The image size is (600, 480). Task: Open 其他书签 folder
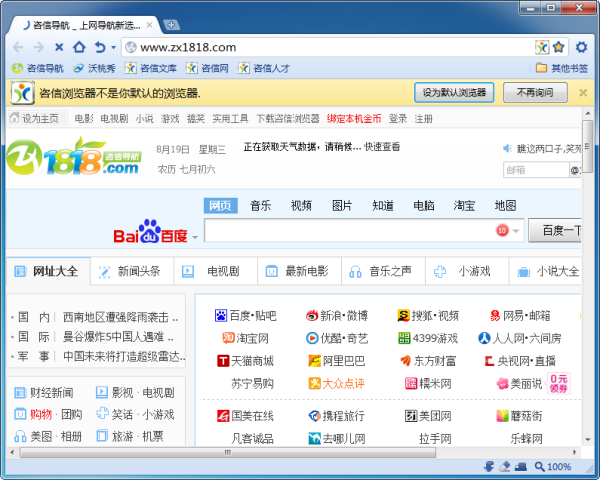pyautogui.click(x=562, y=69)
